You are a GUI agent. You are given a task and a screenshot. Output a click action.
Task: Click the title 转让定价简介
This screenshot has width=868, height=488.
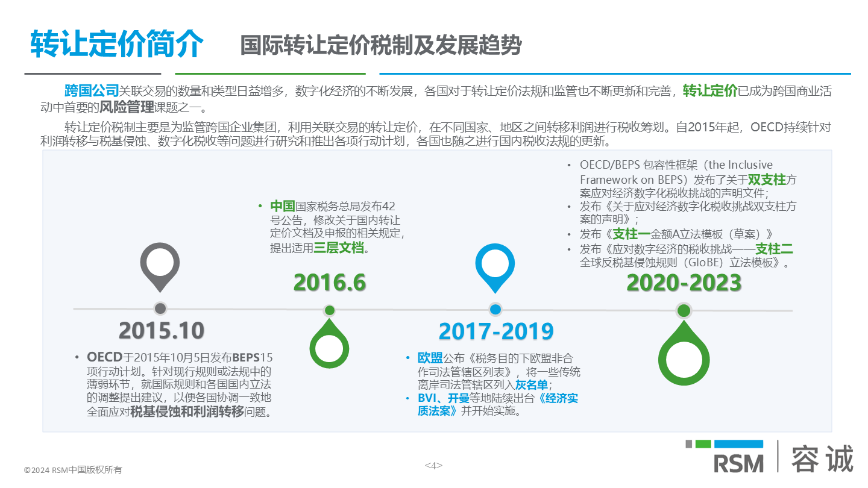point(117,43)
